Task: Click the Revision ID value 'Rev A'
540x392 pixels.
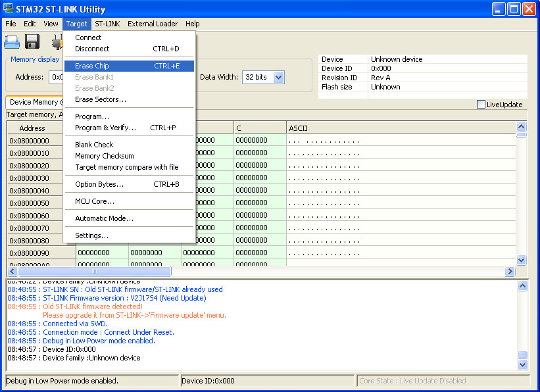Action: pyautogui.click(x=381, y=78)
